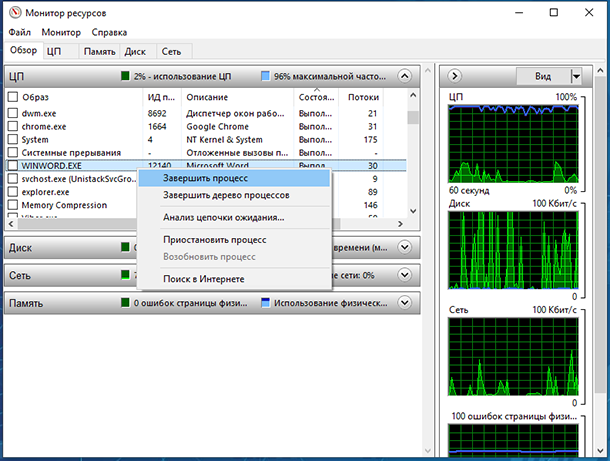Click process list scroll up arrow
Viewport: 610px width, 461px height.
pos(413,95)
